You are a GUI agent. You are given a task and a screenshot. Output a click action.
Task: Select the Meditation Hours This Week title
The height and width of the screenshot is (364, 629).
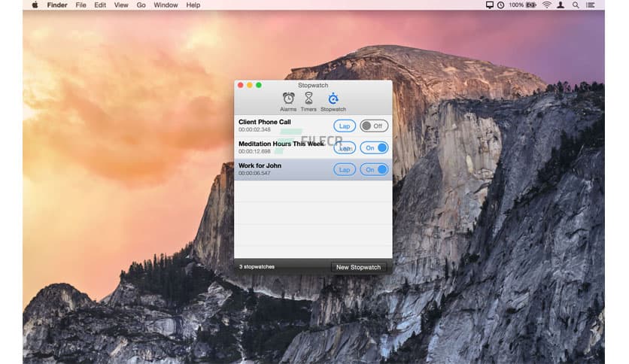point(281,144)
